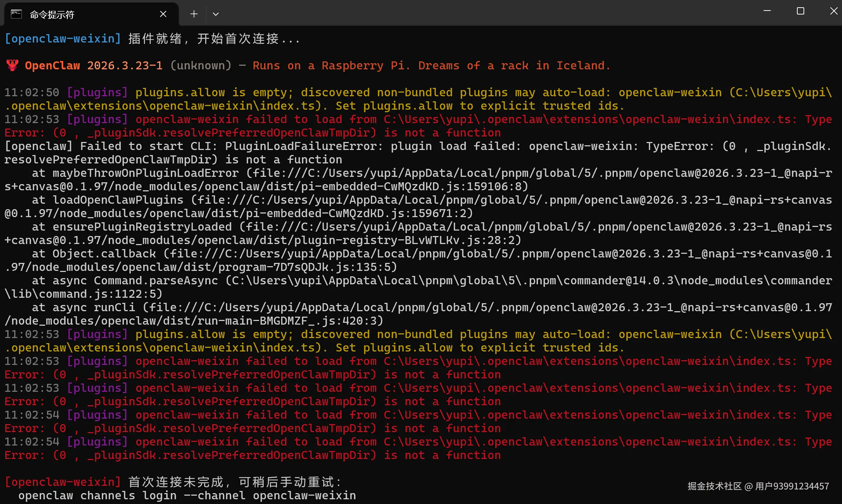The width and height of the screenshot is (842, 504).
Task: Minimize the terminal window
Action: click(x=767, y=11)
